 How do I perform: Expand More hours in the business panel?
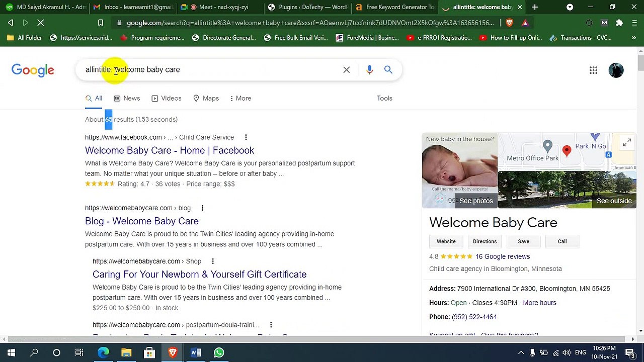tap(539, 303)
